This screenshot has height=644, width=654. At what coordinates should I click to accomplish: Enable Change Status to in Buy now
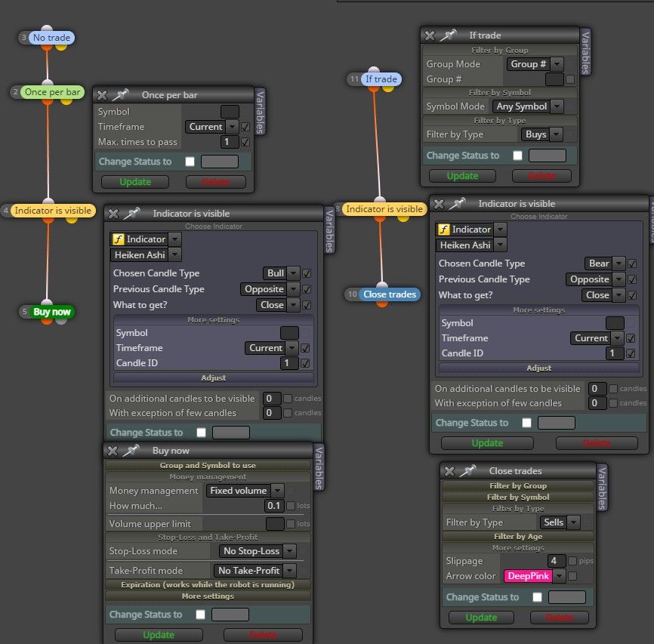(x=201, y=615)
